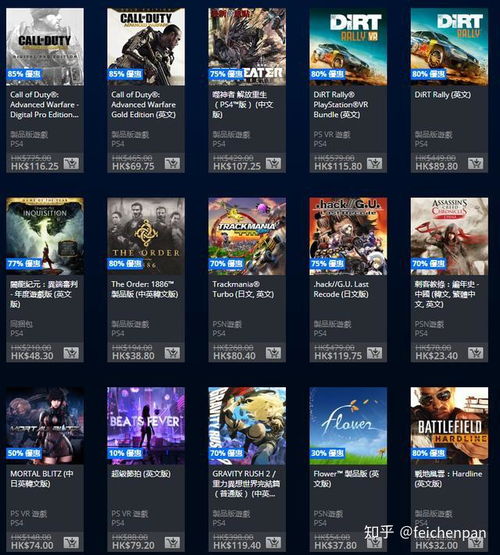Add Call of Duty Digital Pro Edition to cart

click(71, 164)
